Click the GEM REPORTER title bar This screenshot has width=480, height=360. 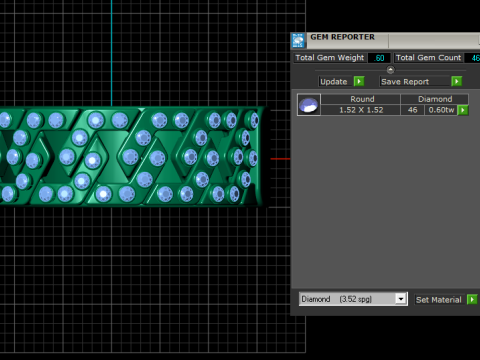tap(347, 38)
